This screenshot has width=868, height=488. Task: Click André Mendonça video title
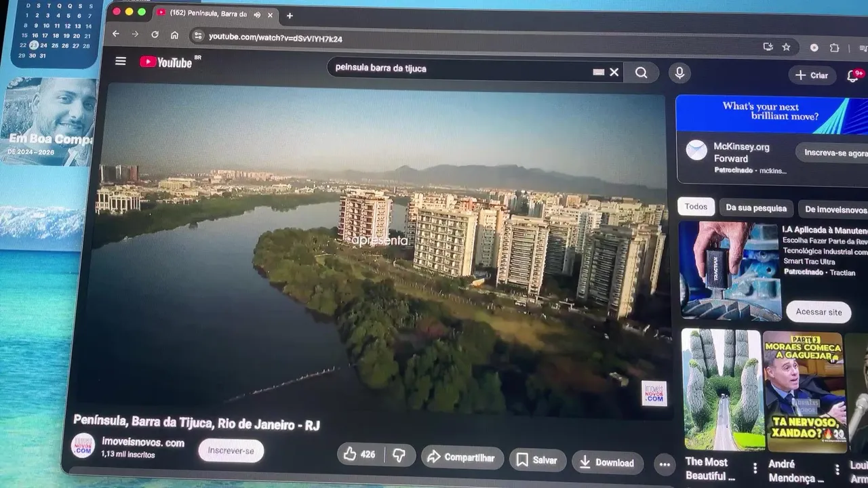[x=795, y=471]
